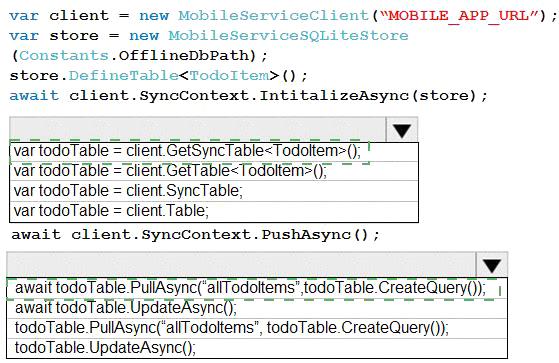Viewport: 559px width, 363px height.
Task: Click the "MOBILE_APP_URL" string literal
Action: [x=460, y=16]
